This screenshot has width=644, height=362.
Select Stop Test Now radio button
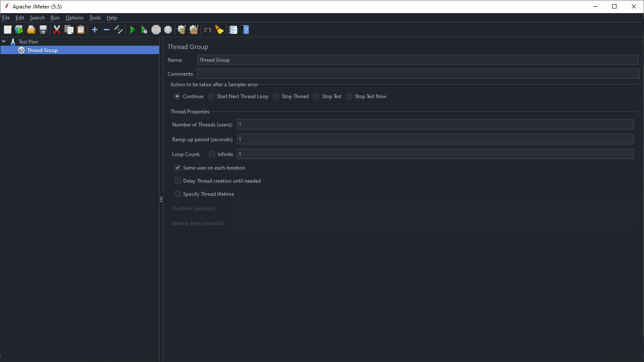(349, 96)
